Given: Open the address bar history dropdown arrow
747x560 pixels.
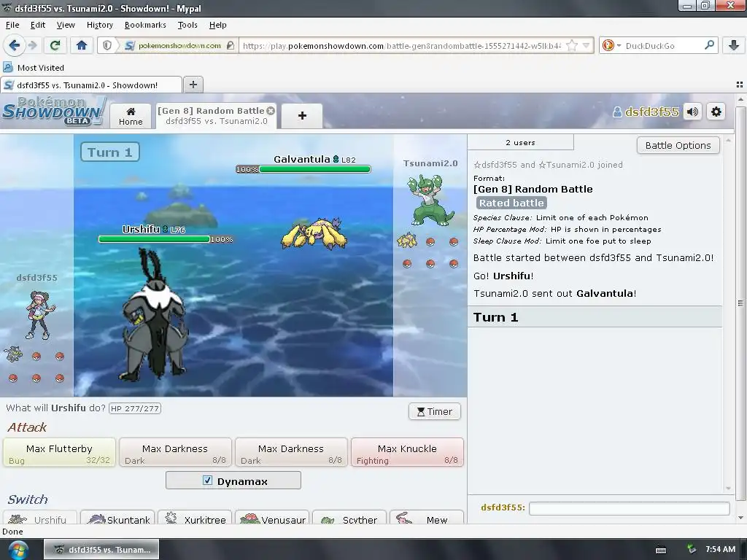Looking at the screenshot, I should pyautogui.click(x=587, y=46).
